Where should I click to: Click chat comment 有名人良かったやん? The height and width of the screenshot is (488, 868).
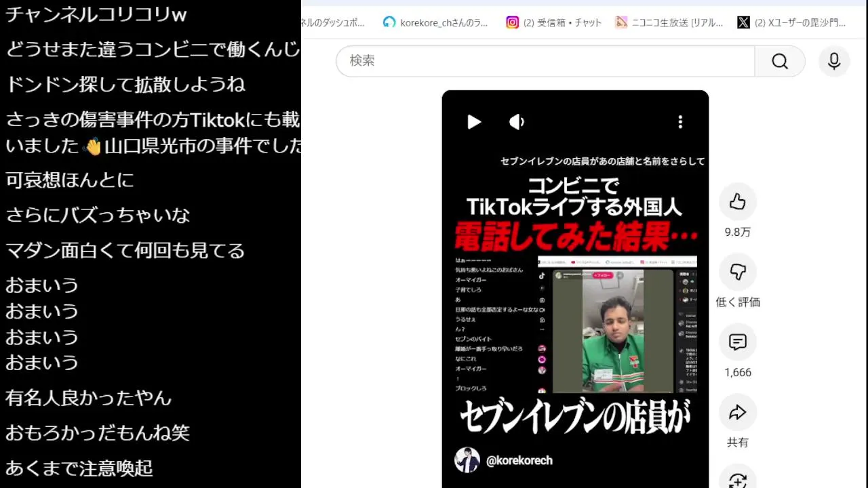(x=89, y=397)
